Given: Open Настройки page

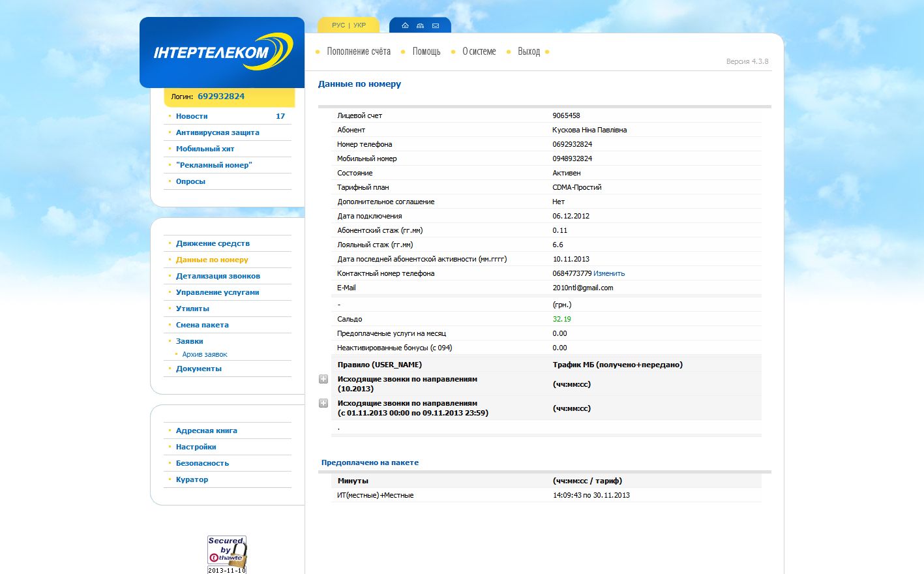Looking at the screenshot, I should [196, 447].
